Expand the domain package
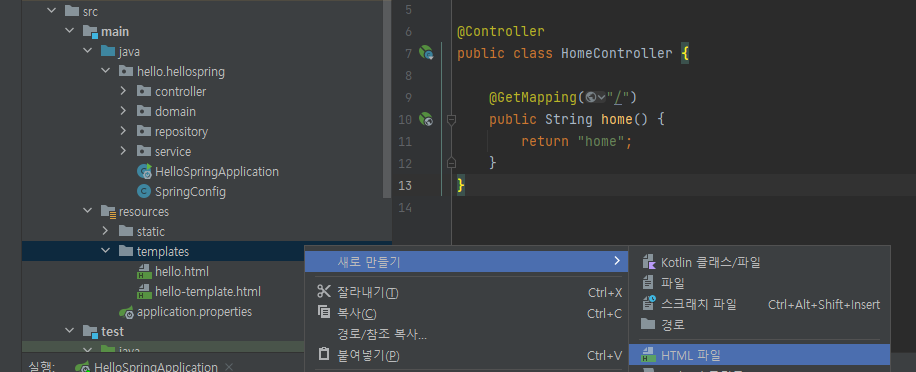The width and height of the screenshot is (916, 372). [x=123, y=111]
